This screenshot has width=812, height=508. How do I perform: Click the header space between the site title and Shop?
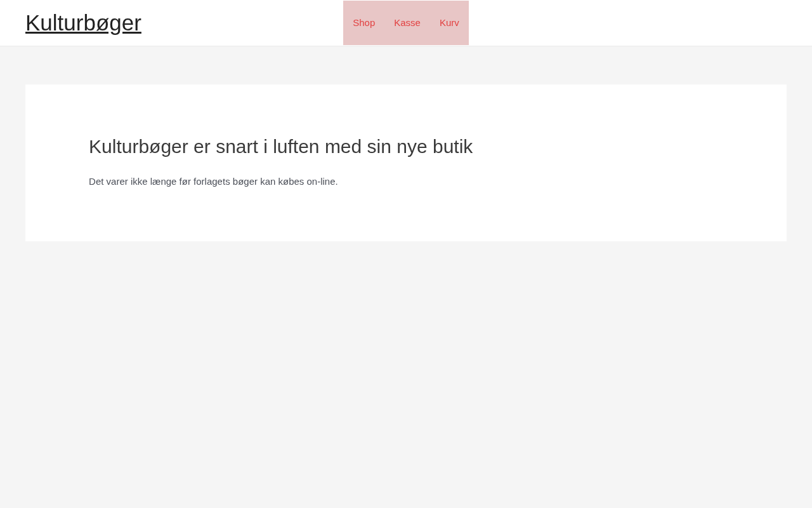tap(242, 23)
